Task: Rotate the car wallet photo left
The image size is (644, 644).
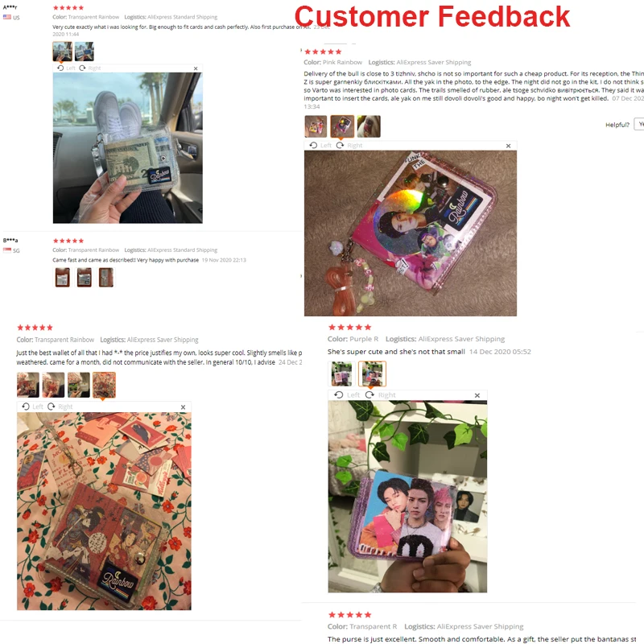Action: click(66, 68)
